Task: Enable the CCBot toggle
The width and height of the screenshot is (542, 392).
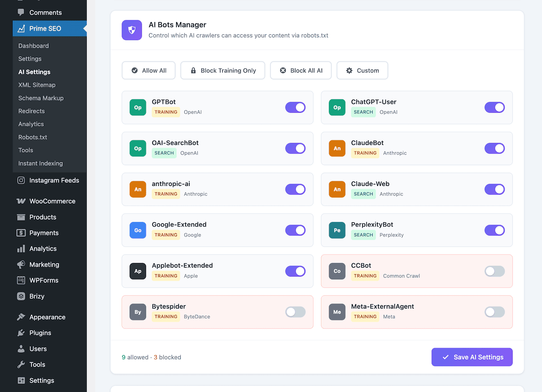Action: point(495,271)
